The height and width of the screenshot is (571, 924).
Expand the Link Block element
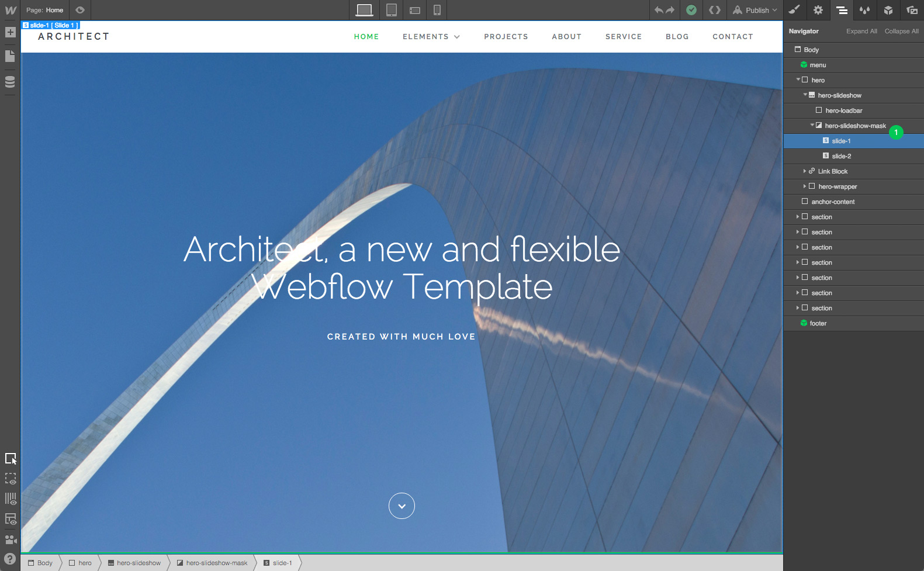coord(805,171)
